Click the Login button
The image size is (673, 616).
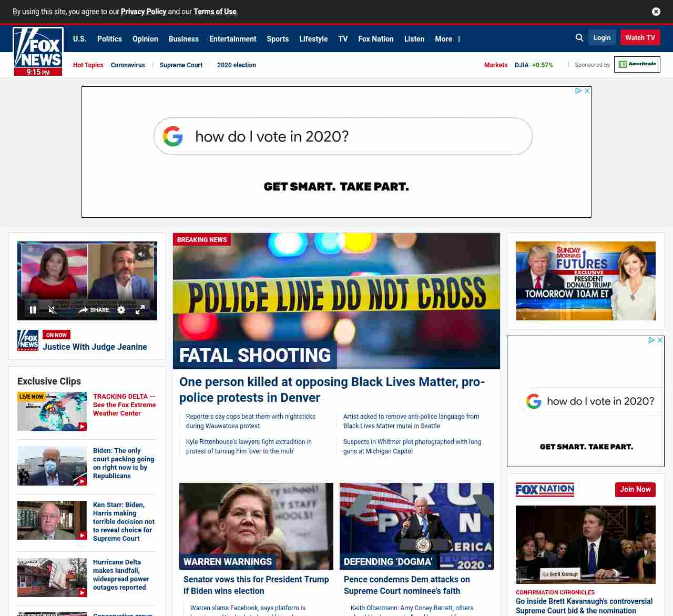pos(602,38)
